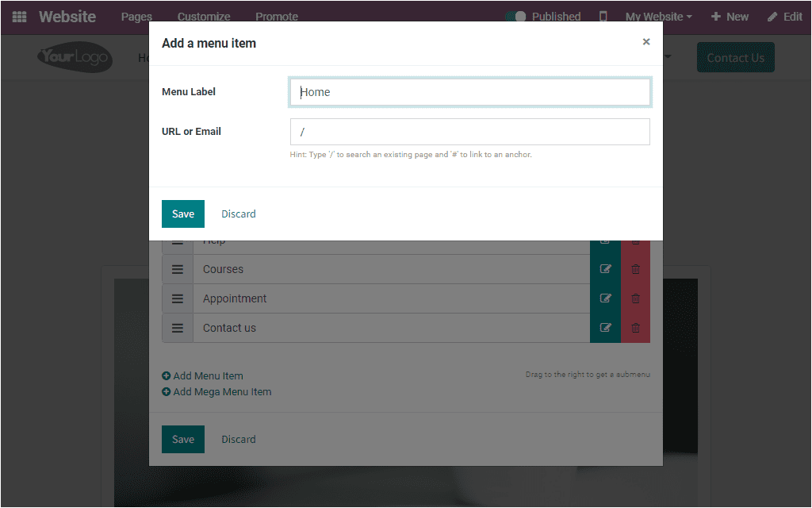Delete Contact us using its trash icon
Image resolution: width=812 pixels, height=508 pixels.
click(634, 327)
